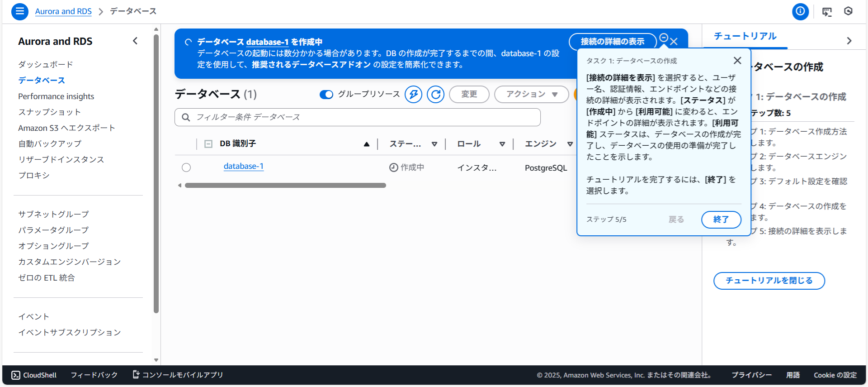Viewport: 868px width, 387px height.
Task: Toggle the グループリソース switch
Action: coord(326,94)
